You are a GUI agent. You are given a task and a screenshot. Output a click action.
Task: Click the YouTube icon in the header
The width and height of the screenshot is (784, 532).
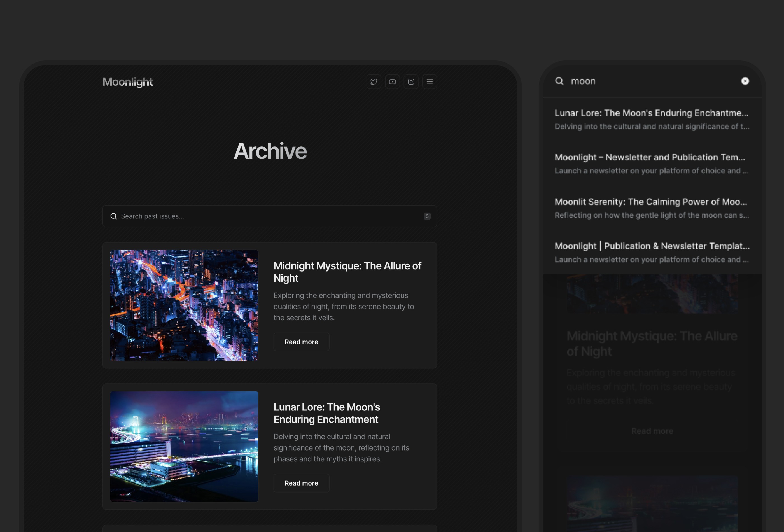(x=392, y=82)
